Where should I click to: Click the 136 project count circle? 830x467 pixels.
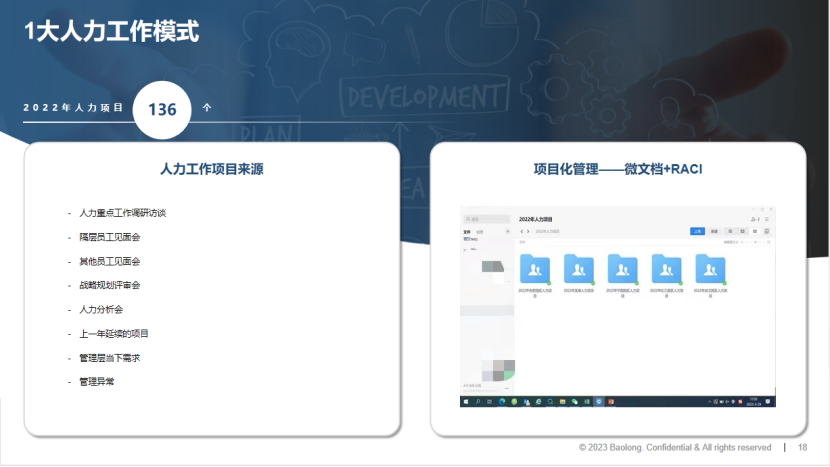click(162, 110)
